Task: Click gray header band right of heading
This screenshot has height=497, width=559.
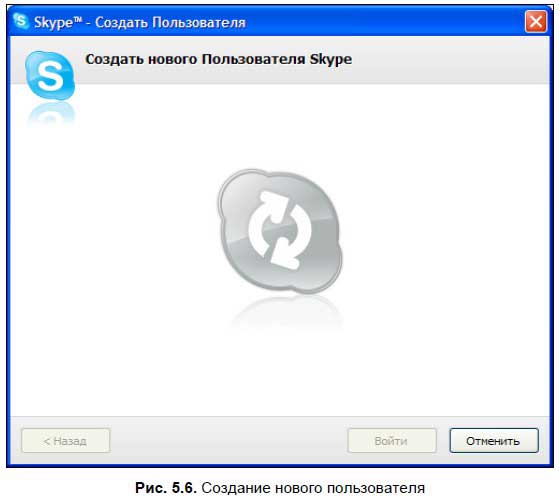Action: coord(449,60)
